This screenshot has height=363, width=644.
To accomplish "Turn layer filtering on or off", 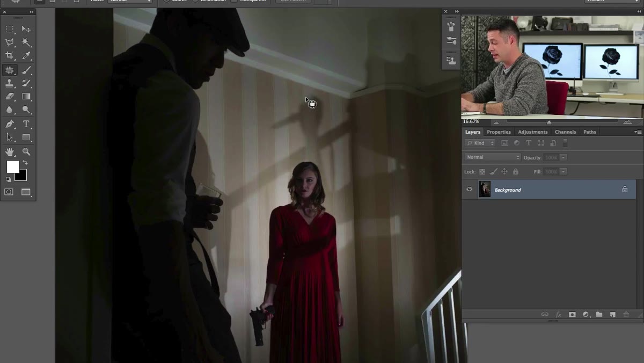I will 565,143.
